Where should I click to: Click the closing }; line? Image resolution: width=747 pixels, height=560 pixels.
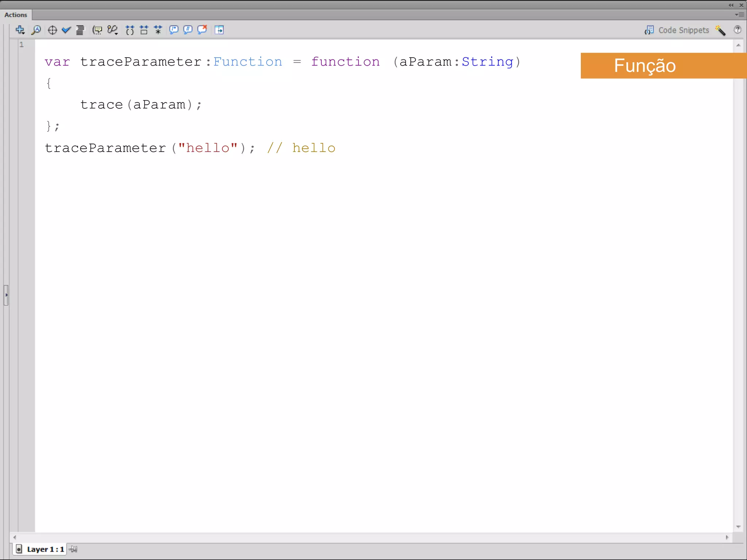point(53,126)
